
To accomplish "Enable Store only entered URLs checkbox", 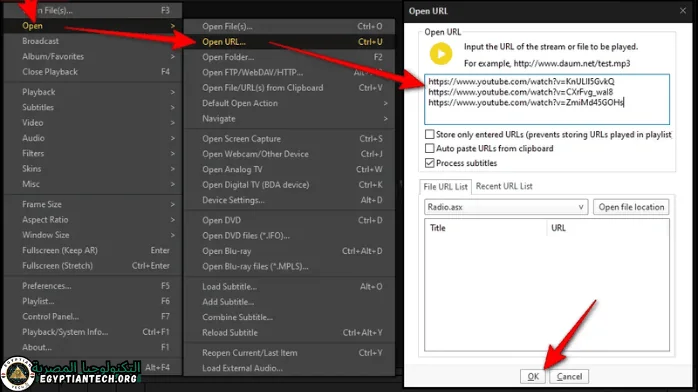I will [430, 134].
